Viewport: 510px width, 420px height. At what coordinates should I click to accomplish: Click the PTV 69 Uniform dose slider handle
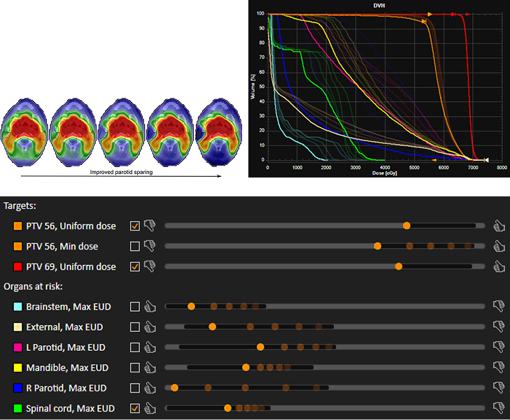click(399, 266)
